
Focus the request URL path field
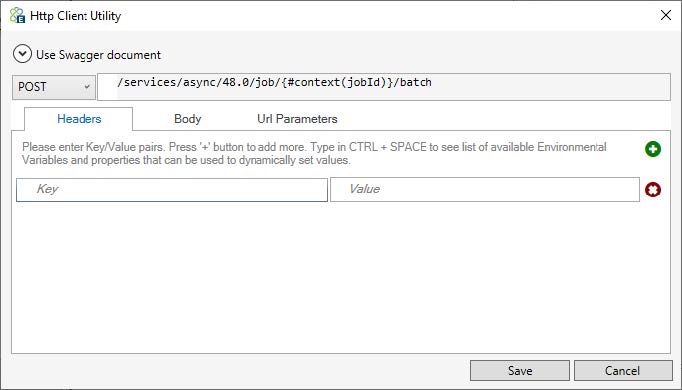[x=384, y=87]
